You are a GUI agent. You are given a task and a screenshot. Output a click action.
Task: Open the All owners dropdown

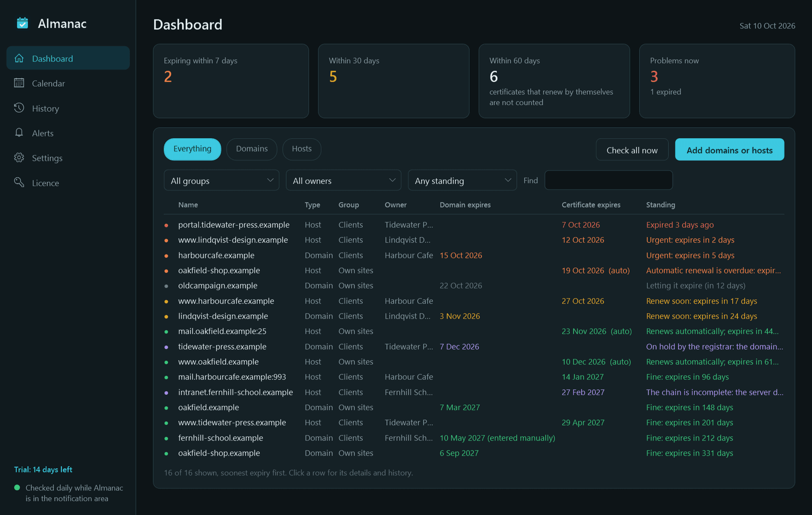(344, 180)
